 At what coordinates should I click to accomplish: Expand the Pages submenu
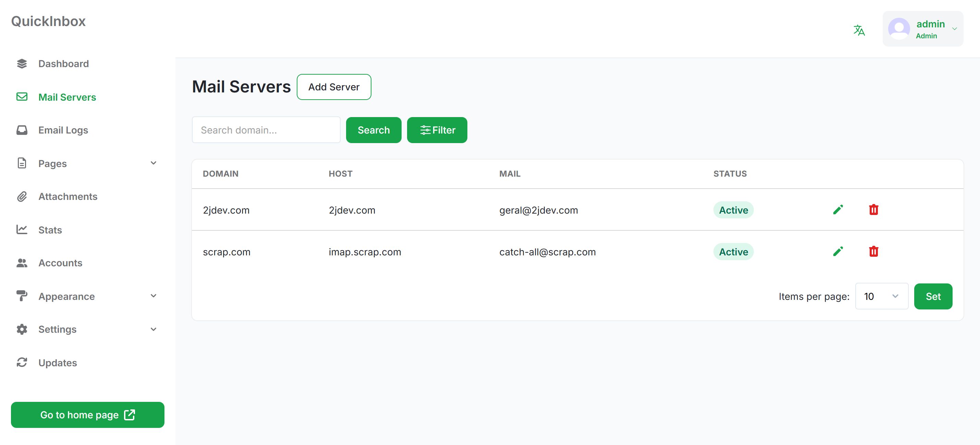coord(153,163)
